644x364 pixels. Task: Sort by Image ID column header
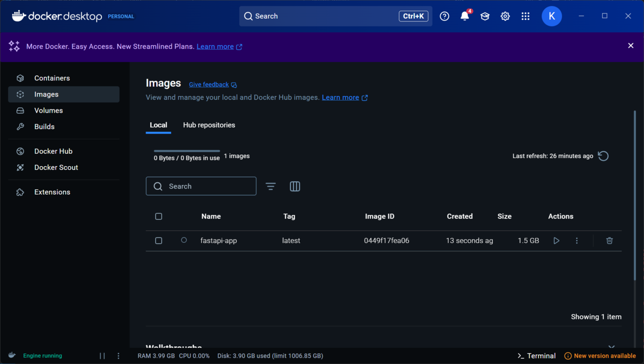(x=379, y=217)
